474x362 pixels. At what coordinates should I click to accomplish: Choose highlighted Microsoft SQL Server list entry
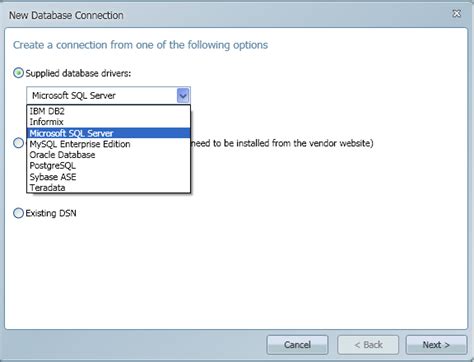108,133
